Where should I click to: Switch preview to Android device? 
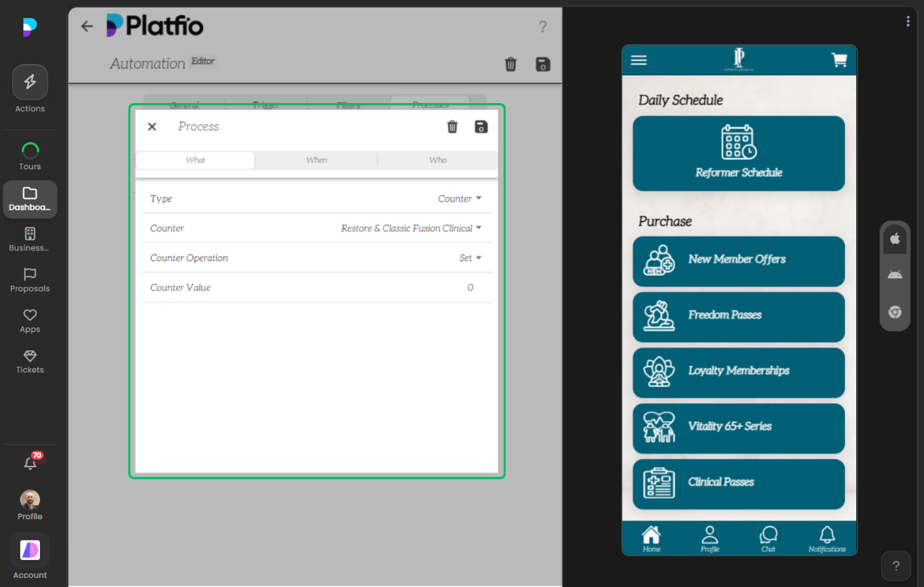895,275
